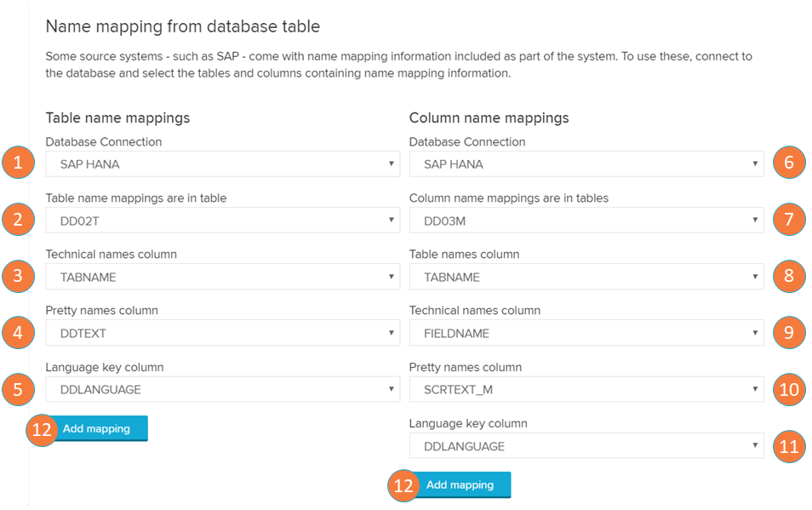This screenshot has height=510, width=812.
Task: Click the orange number 11 badge
Action: pos(789,445)
